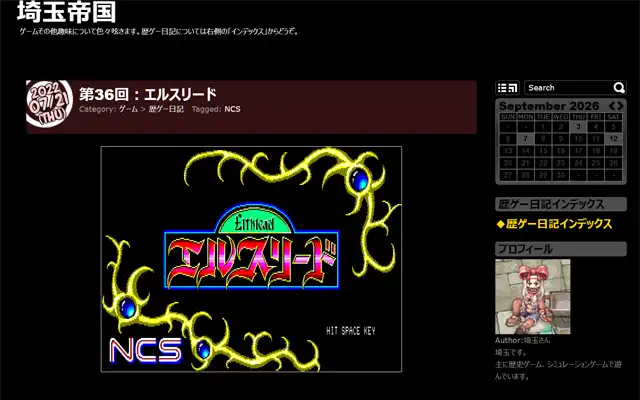Open the 埼玉帝国 site title link
The image size is (640, 400).
(x=67, y=12)
